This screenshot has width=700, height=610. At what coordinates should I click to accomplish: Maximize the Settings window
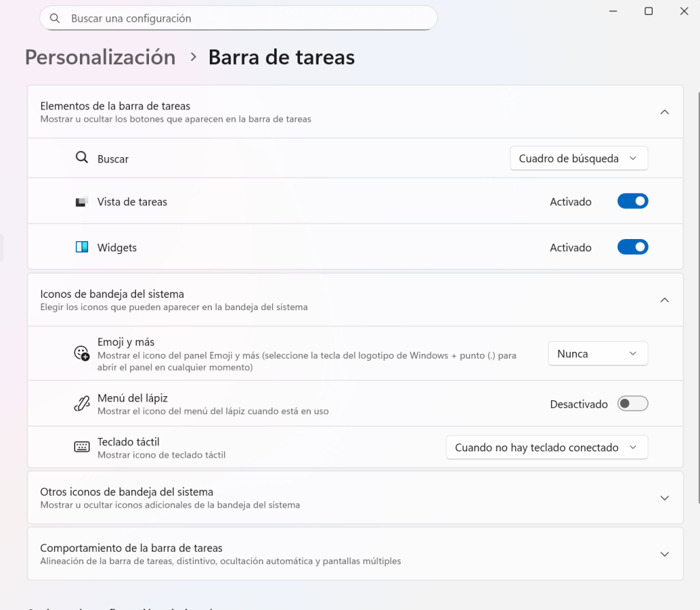point(649,11)
